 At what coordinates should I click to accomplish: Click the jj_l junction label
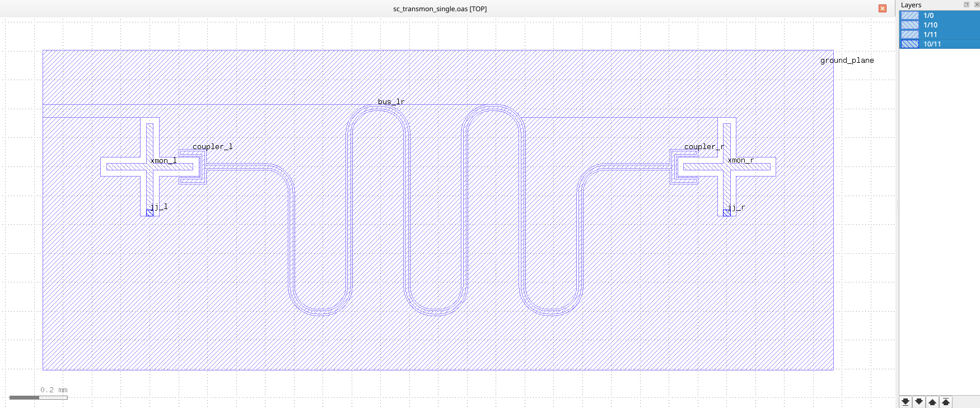point(159,207)
